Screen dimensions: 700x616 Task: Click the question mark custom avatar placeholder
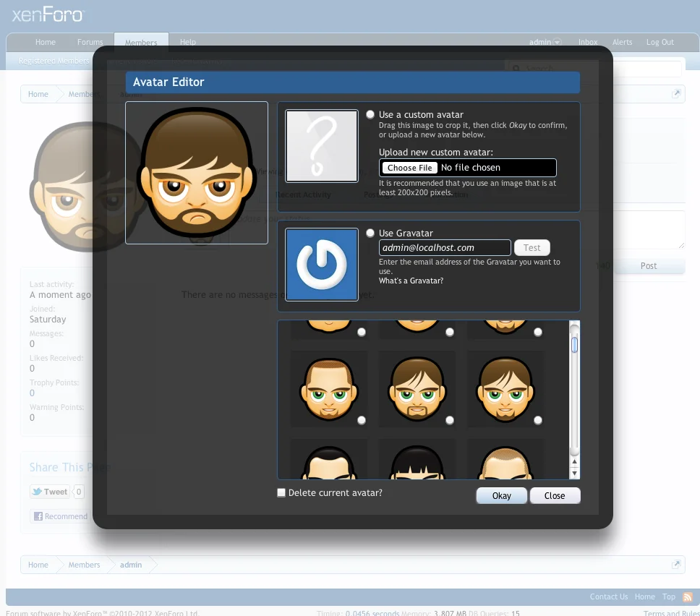[321, 146]
